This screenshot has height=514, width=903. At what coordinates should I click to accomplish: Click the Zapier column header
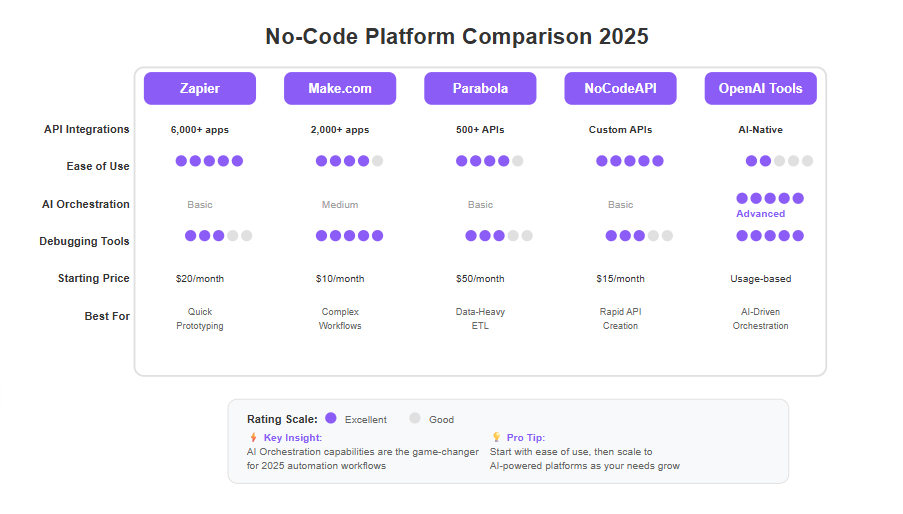200,88
